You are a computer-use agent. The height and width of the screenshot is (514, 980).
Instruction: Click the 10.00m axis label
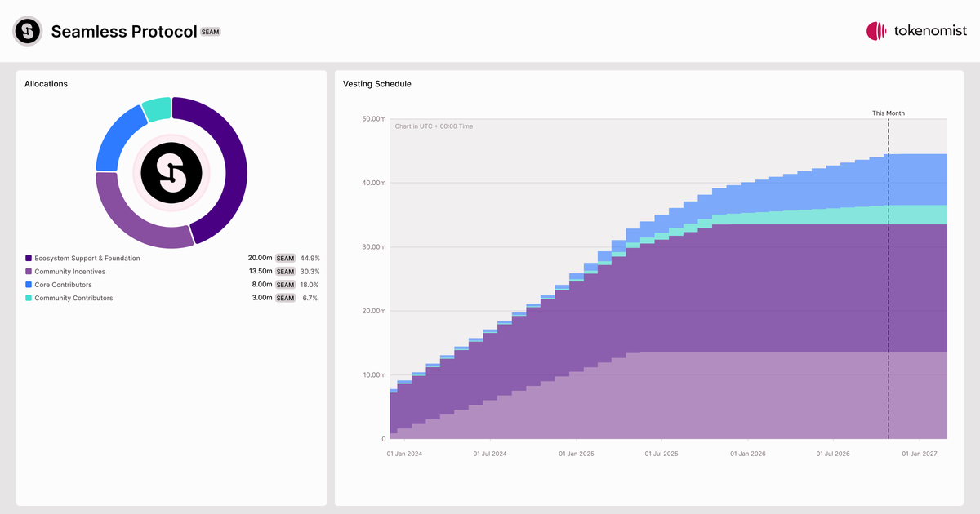[x=374, y=375]
